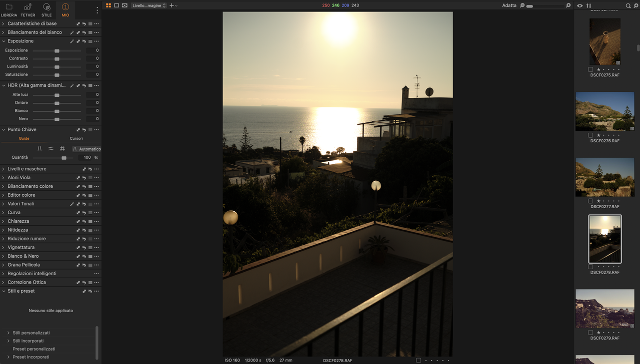Viewport: 640px width, 364px height.
Task: Open the Livello...magine layer selector dropdown
Action: [x=148, y=5]
